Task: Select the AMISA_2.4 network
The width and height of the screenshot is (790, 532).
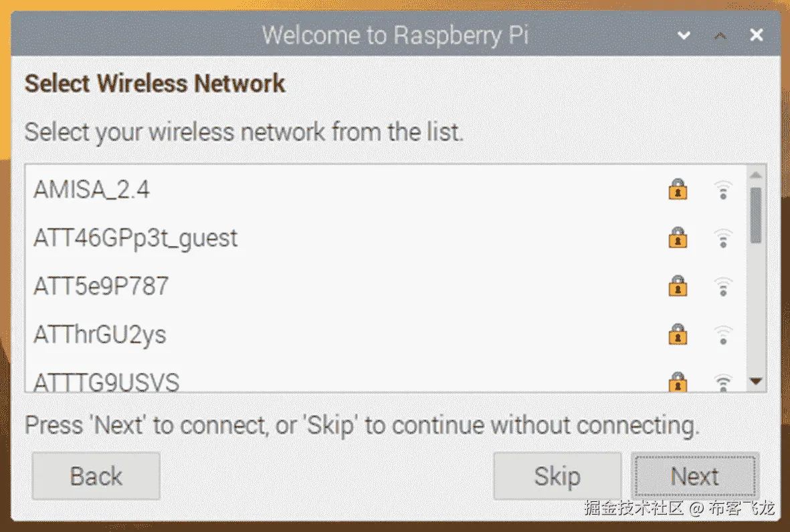Action: point(92,190)
